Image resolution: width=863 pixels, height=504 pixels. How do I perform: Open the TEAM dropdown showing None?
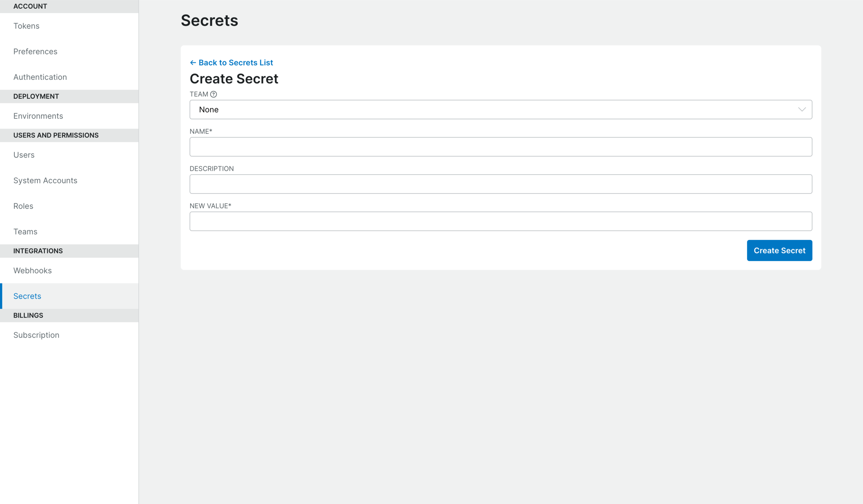(501, 109)
